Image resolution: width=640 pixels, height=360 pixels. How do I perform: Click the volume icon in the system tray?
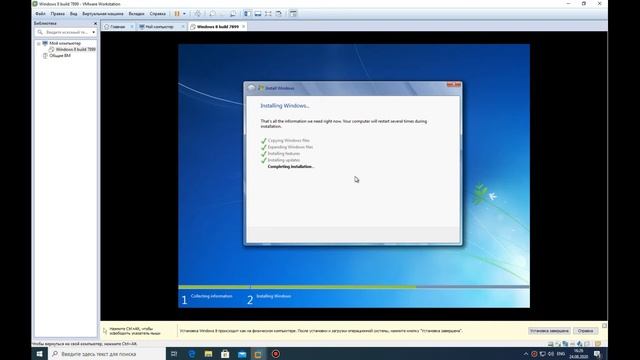click(551, 354)
